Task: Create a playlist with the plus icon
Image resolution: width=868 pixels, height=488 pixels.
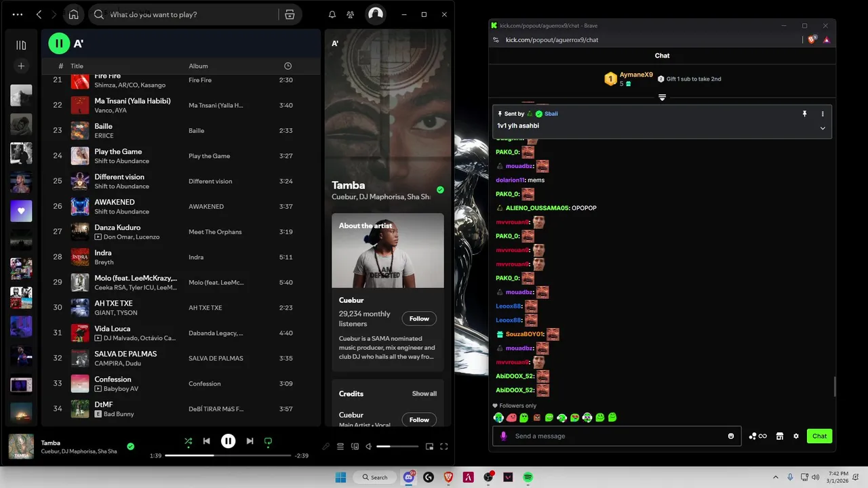Action: click(21, 66)
